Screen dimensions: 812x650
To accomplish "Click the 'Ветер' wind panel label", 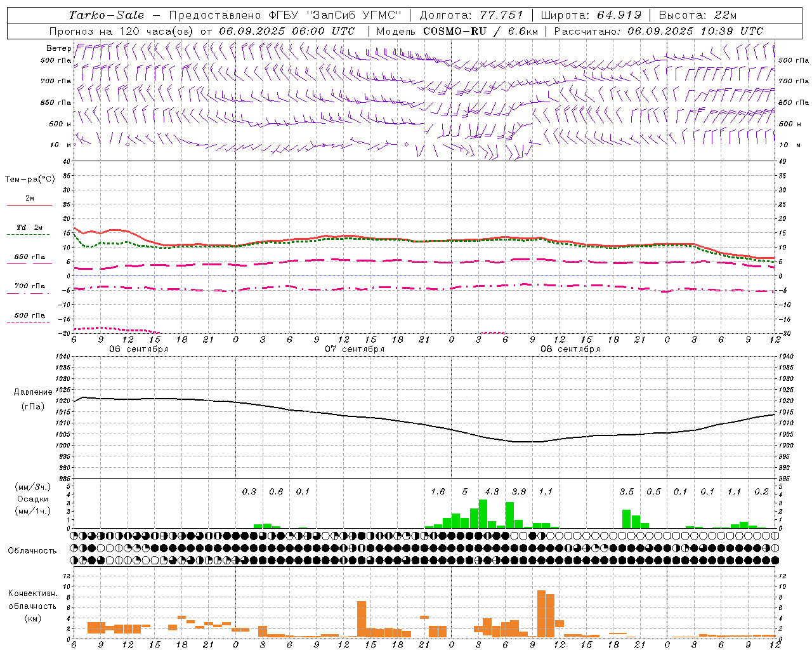I will point(58,48).
